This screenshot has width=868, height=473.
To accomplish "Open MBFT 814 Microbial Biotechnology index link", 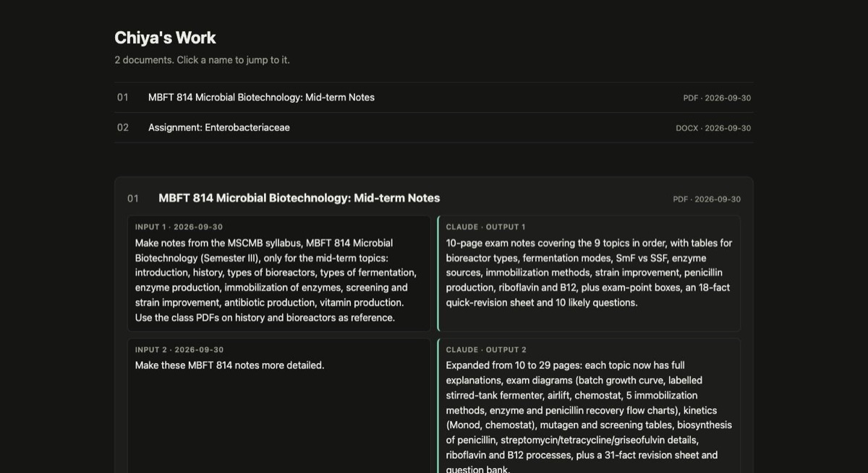I will coord(261,98).
